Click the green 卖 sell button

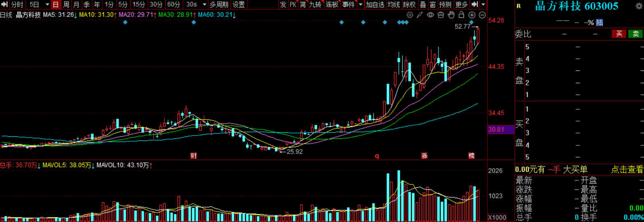[636, 34]
